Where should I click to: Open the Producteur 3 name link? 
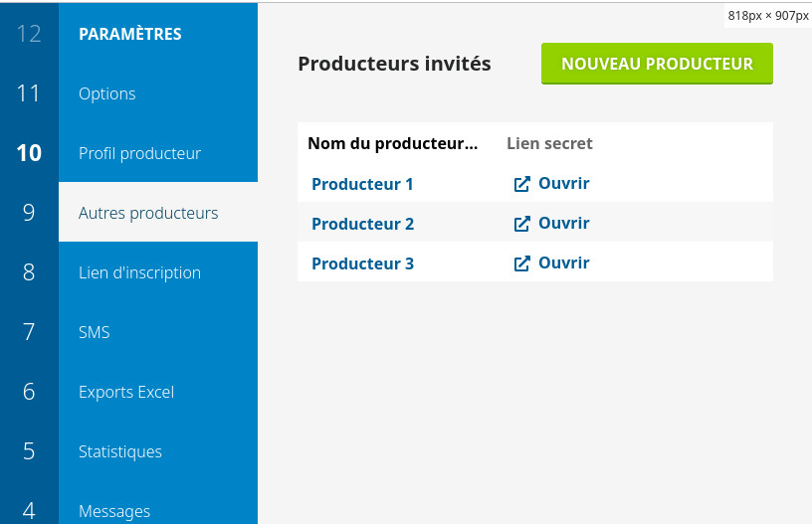(x=362, y=263)
